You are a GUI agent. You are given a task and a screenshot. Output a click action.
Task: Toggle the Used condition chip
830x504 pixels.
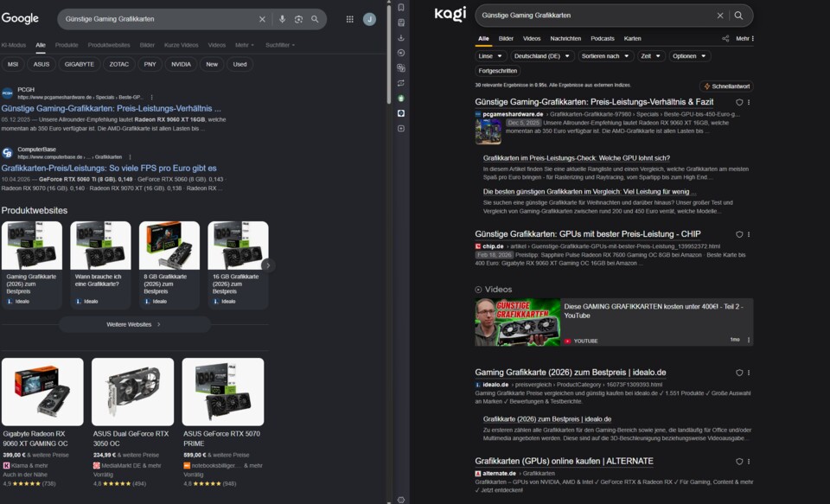tap(239, 64)
